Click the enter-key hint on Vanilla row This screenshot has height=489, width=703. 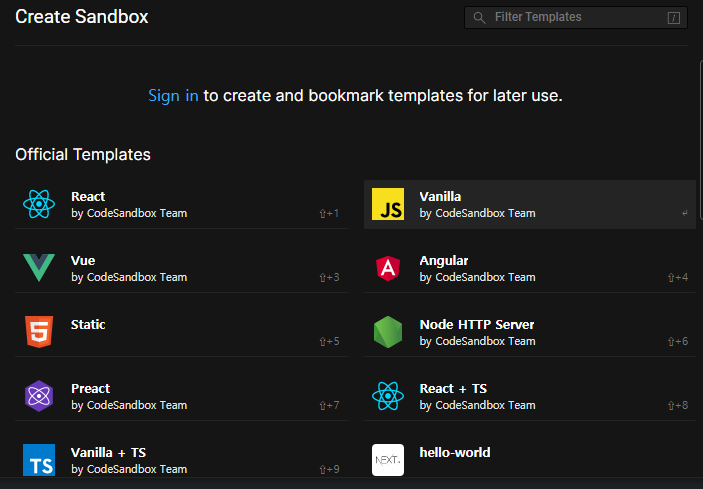coord(684,213)
